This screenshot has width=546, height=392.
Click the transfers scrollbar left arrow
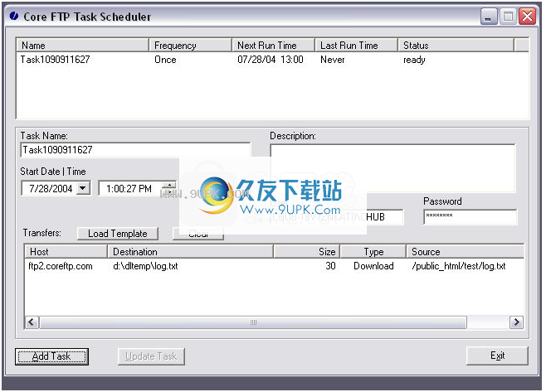click(x=32, y=322)
